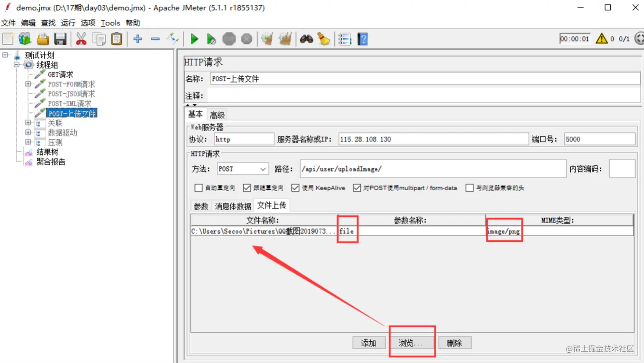Click the 端口号 input field
Screen dimensions: 644x363
[600, 139]
